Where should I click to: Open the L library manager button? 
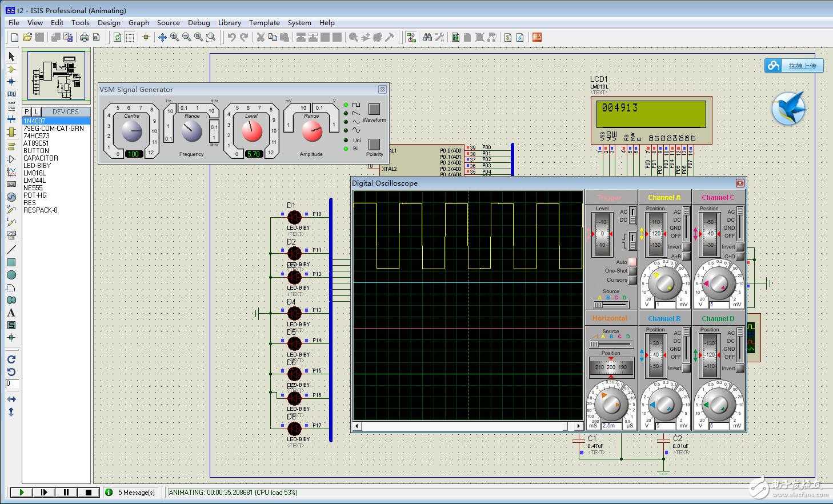click(x=36, y=111)
